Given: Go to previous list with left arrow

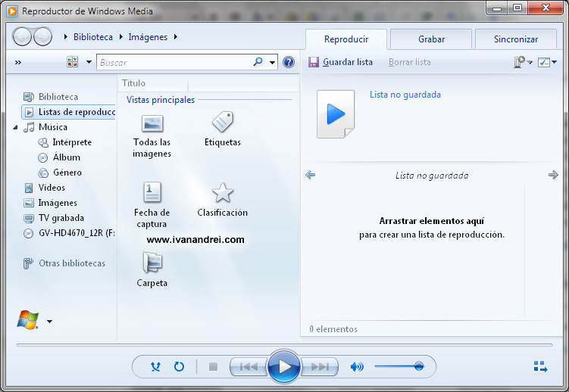Looking at the screenshot, I should (311, 175).
